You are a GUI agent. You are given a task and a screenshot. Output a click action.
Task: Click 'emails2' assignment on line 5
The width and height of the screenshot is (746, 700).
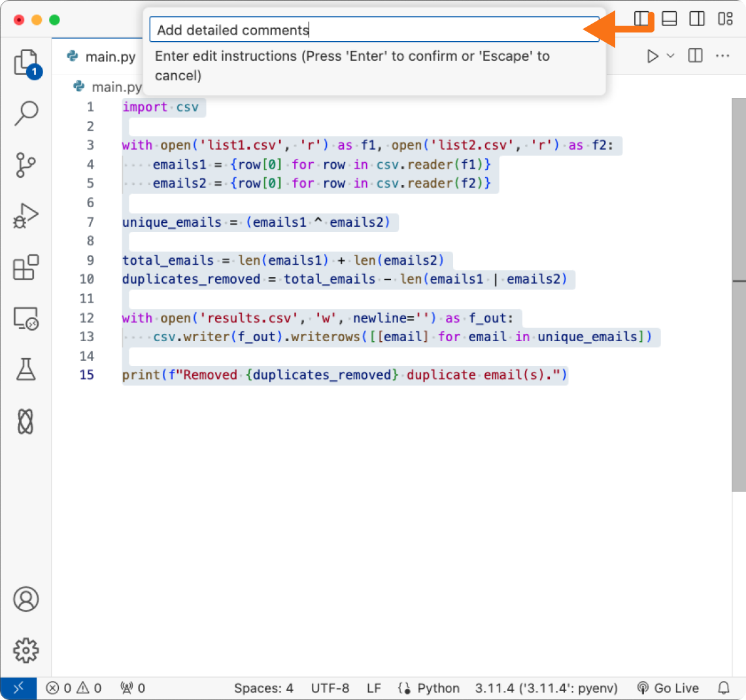pos(179,183)
